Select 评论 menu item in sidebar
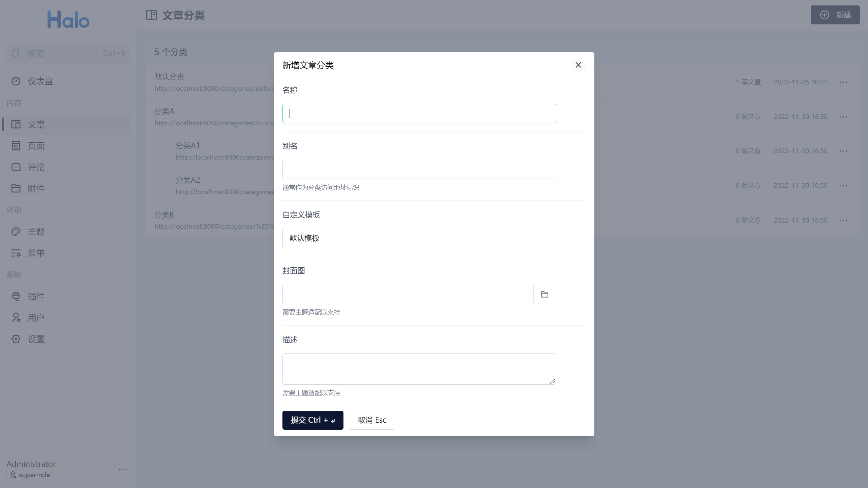 68,167
